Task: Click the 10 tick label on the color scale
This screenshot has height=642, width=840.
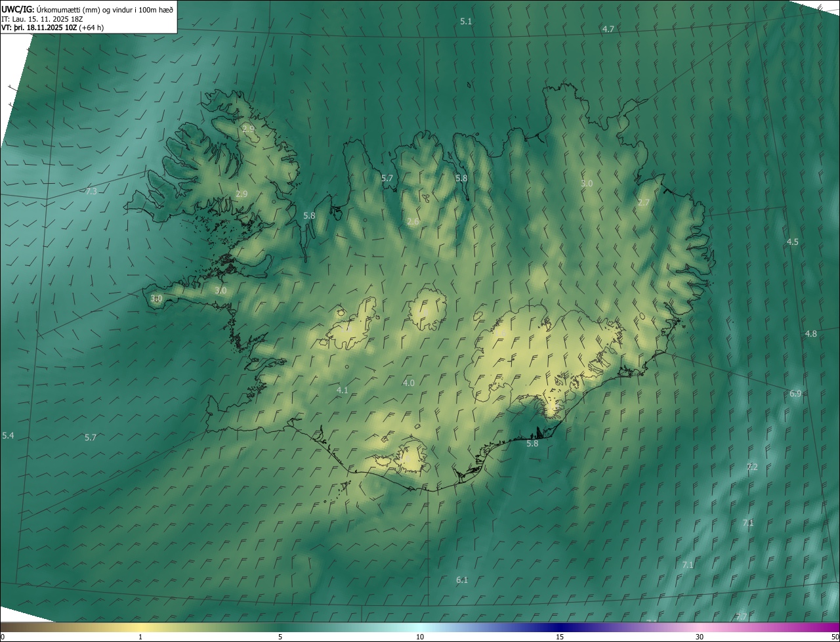Action: 420,637
